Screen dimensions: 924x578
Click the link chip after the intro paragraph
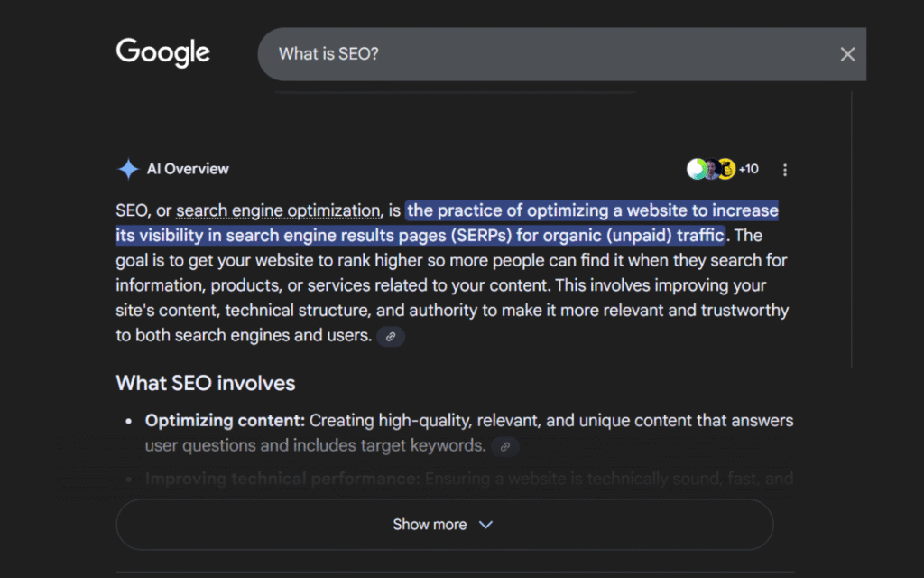pos(391,336)
